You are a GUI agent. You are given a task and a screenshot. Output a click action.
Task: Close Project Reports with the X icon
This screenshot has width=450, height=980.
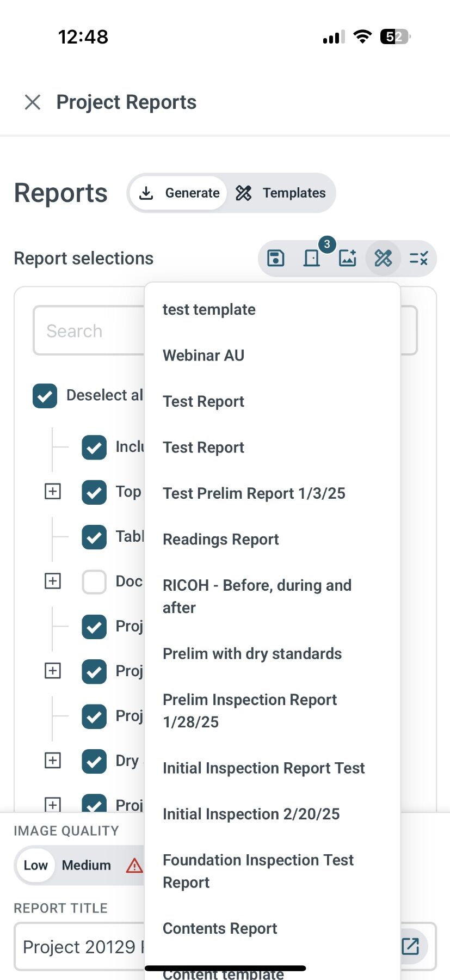(x=33, y=102)
